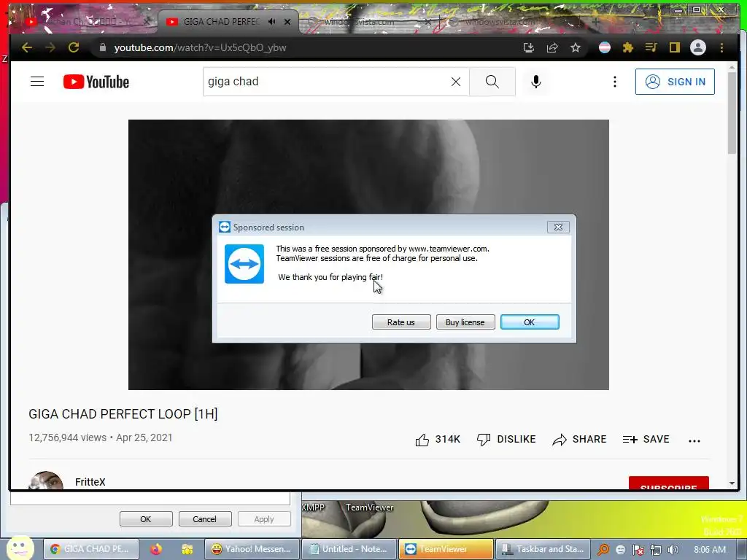Image resolution: width=747 pixels, height=560 pixels.
Task: Click the round grey tray icon
Action: tap(621, 550)
